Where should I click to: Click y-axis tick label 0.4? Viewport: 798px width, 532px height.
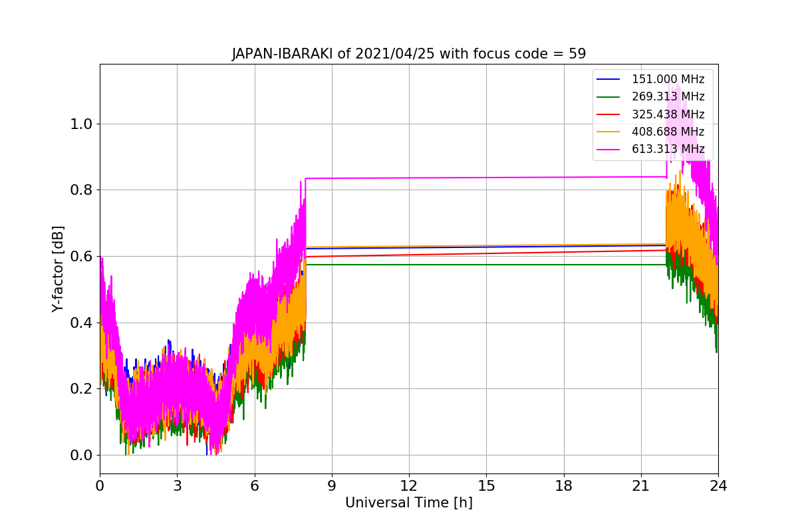[x=82, y=323]
